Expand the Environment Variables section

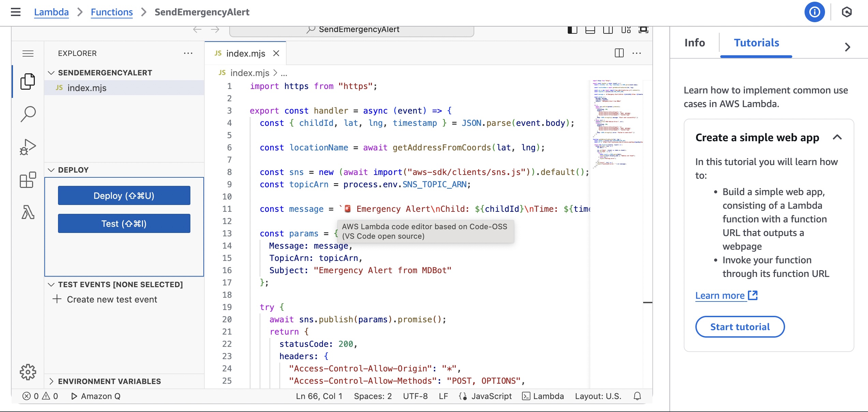click(109, 381)
